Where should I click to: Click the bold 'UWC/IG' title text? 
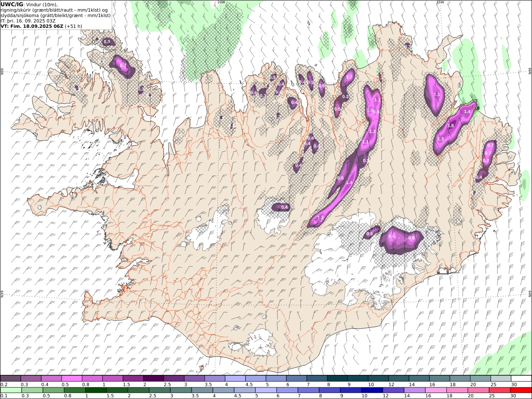[x=12, y=4]
